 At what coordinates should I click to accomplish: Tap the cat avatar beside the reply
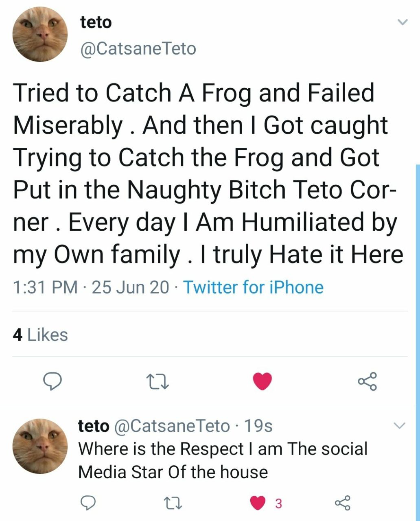40,446
